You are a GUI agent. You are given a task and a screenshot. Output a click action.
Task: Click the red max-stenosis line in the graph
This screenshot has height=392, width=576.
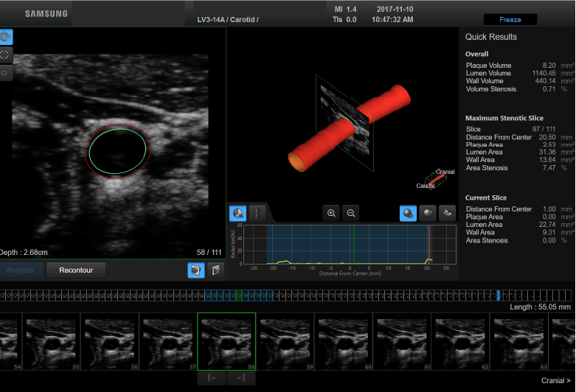click(x=429, y=245)
